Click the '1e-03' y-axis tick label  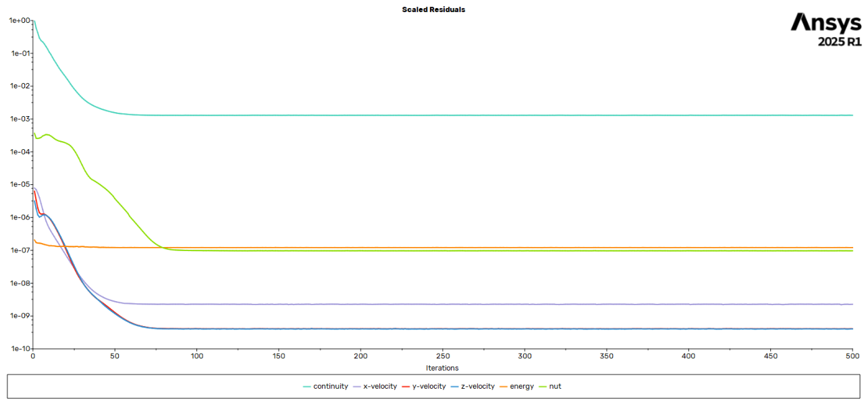(19, 119)
